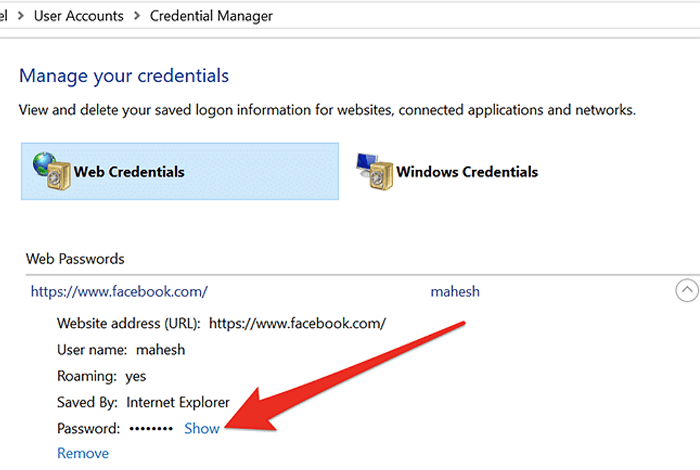Go to User Accounts in the breadcrumb
The height and width of the screenshot is (470, 700).
click(78, 16)
